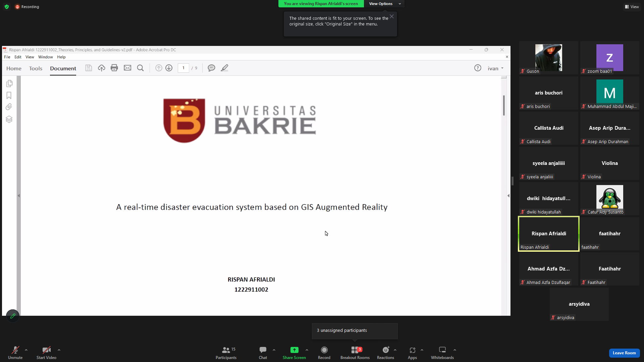Expand Share Screen options arrow
This screenshot has height=362, width=644.
(x=307, y=350)
